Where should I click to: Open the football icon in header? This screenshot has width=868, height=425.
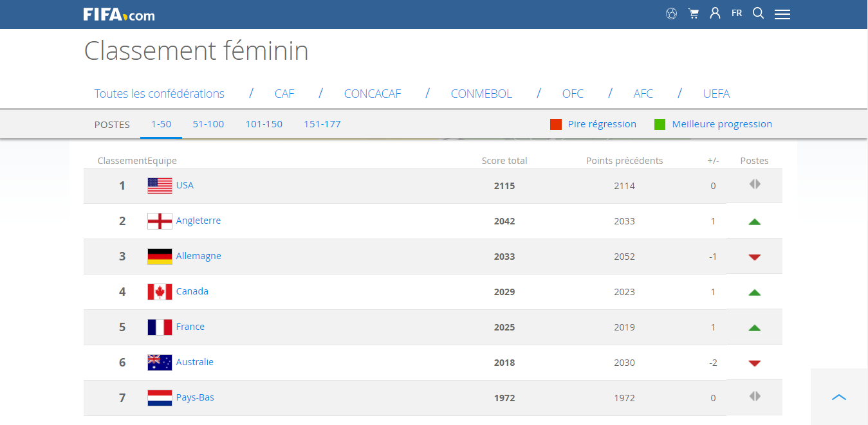click(671, 14)
